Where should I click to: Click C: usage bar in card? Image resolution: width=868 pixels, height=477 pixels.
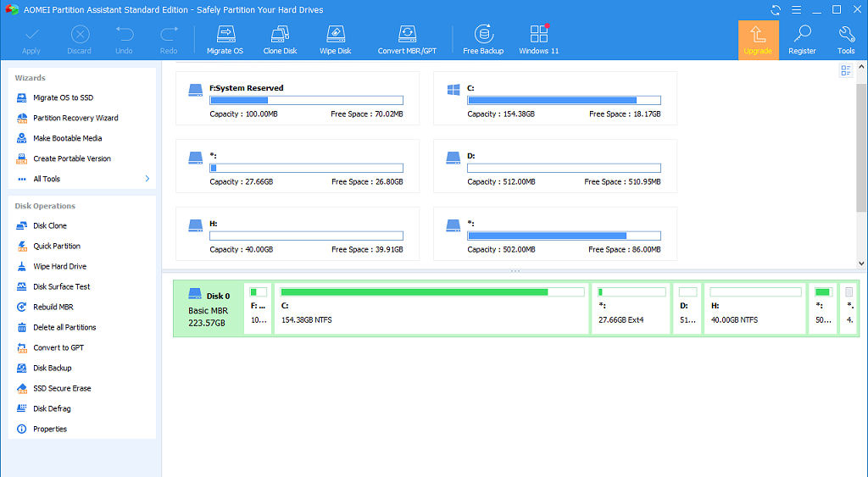point(564,100)
